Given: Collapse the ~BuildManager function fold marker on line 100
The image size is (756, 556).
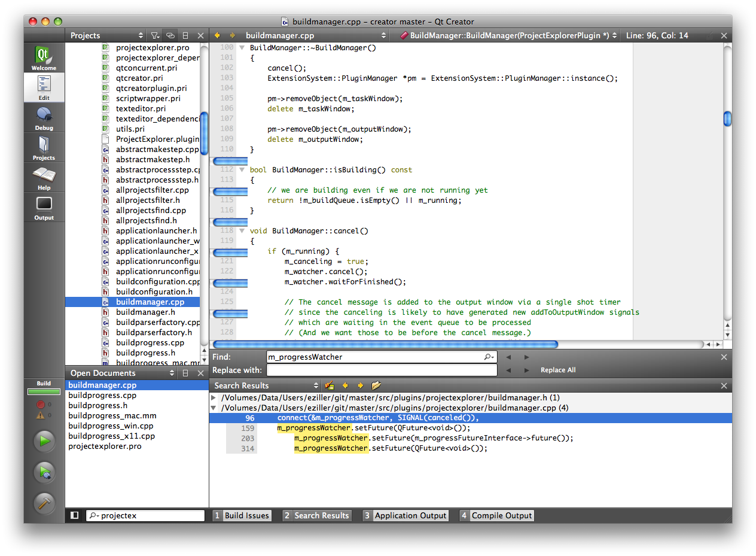Looking at the screenshot, I should pyautogui.click(x=242, y=48).
